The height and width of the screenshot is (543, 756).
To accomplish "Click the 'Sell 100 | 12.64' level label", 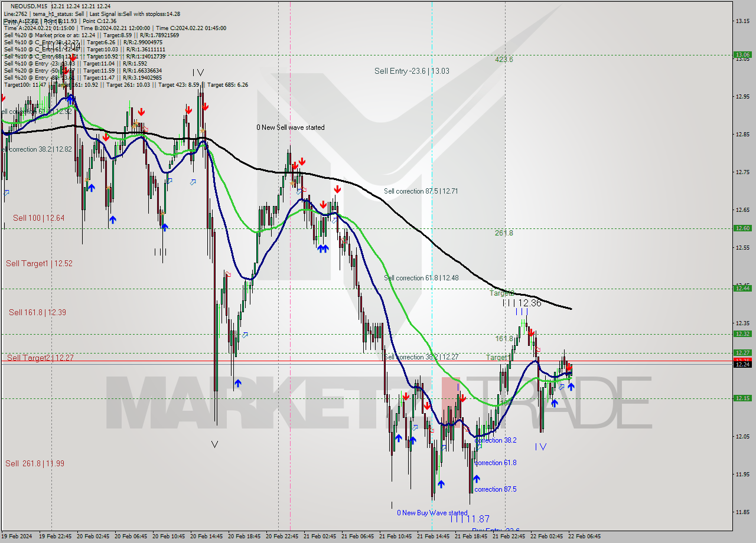I will (38, 218).
